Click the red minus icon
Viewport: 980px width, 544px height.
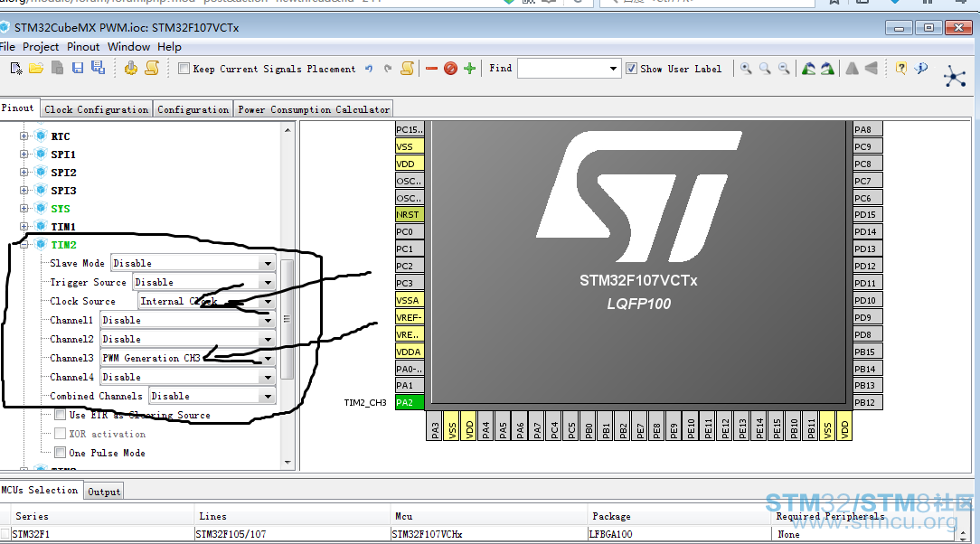(431, 69)
